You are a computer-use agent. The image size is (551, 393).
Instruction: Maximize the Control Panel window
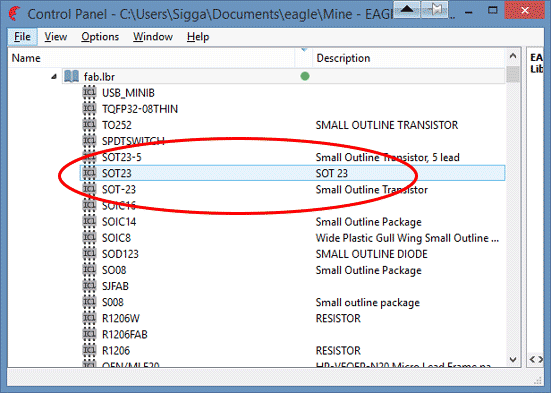coord(493,11)
